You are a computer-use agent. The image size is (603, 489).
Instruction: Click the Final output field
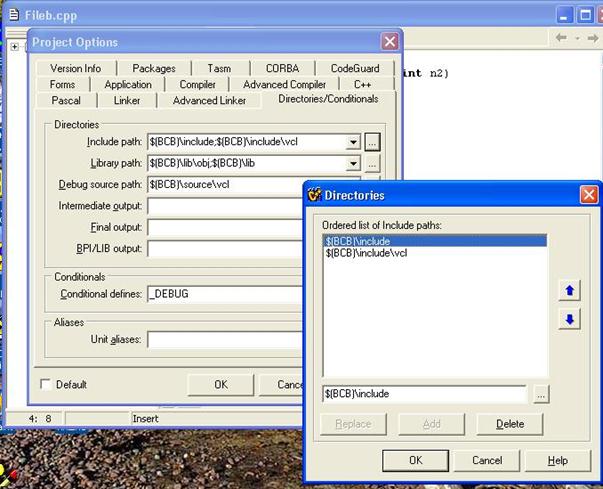(225, 228)
